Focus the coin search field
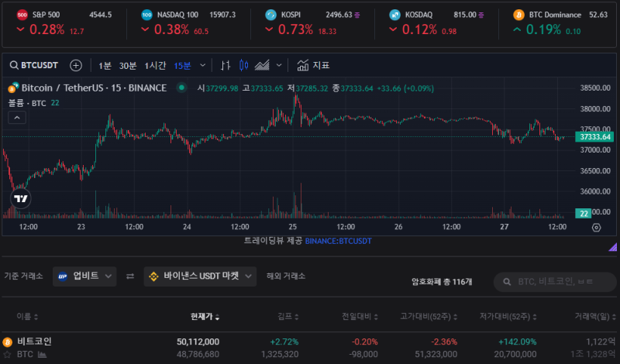 pos(555,282)
